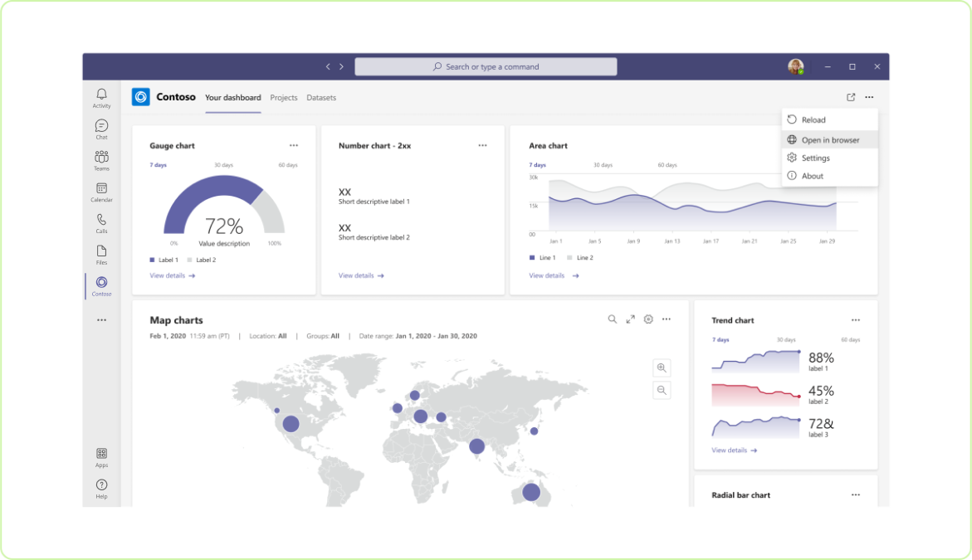
Task: Open Map charts more options
Action: point(667,319)
